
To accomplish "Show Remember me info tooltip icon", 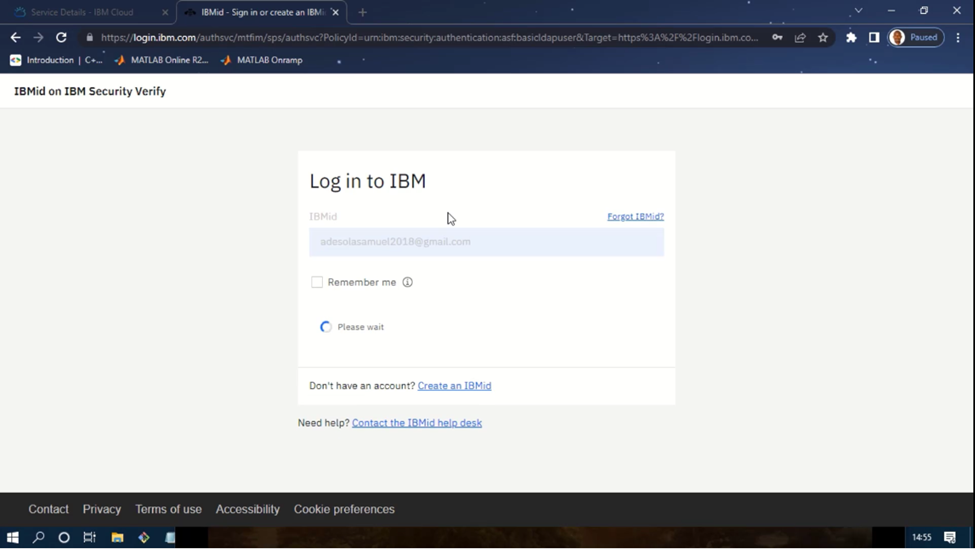I will pyautogui.click(x=407, y=282).
